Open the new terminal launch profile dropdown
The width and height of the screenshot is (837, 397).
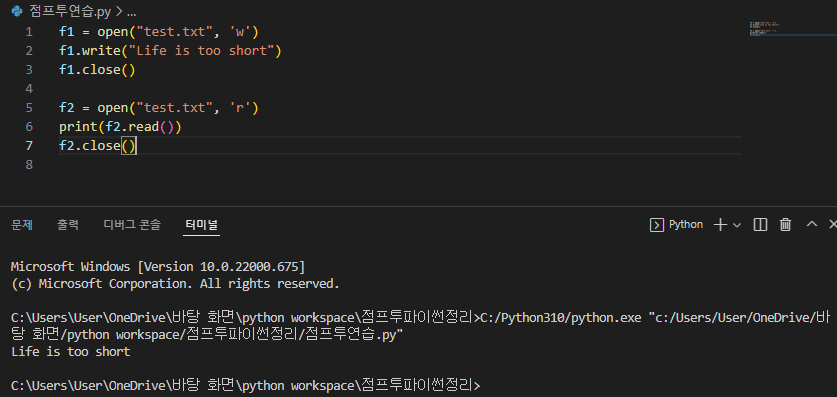(x=737, y=225)
